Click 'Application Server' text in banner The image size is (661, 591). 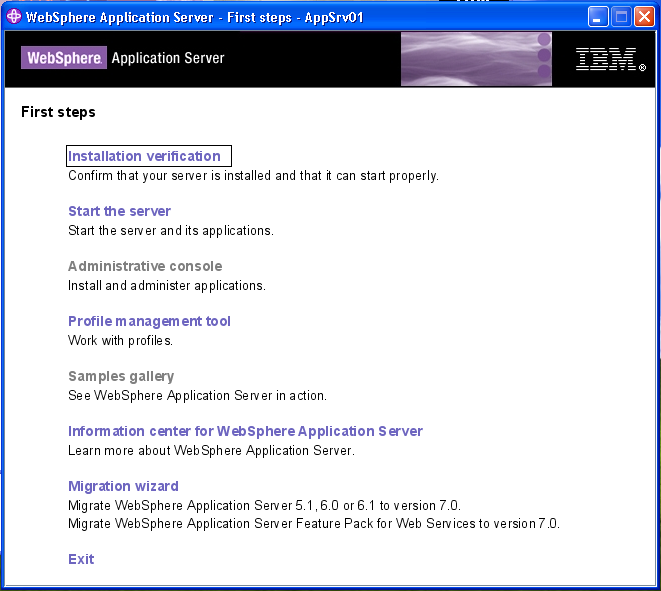168,58
